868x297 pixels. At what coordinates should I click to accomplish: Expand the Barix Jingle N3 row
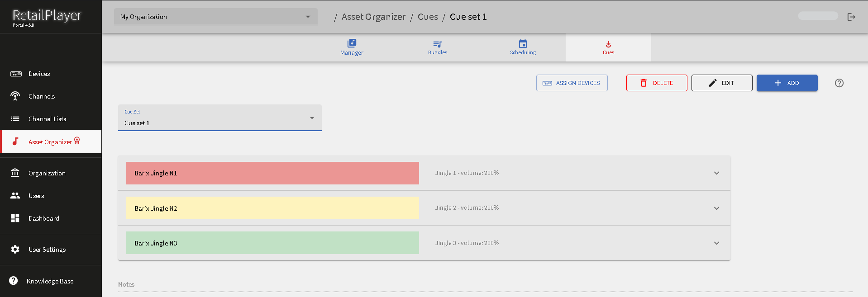coord(716,243)
